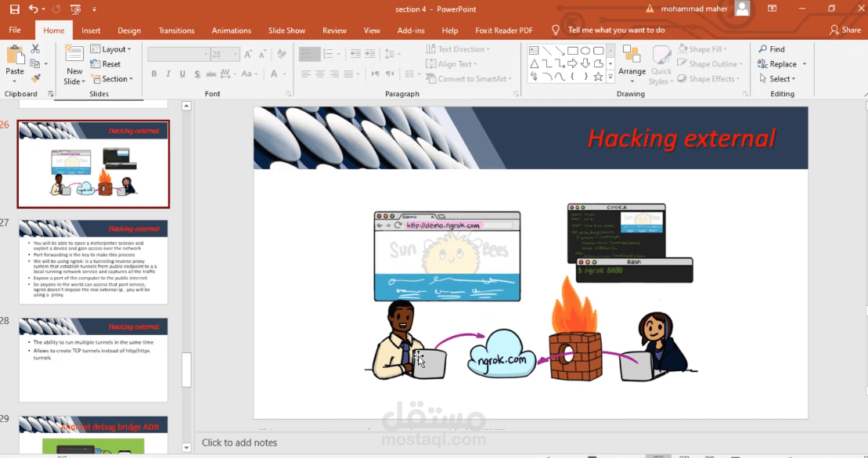Apply text shadow formatting
868x458 pixels.
click(196, 74)
